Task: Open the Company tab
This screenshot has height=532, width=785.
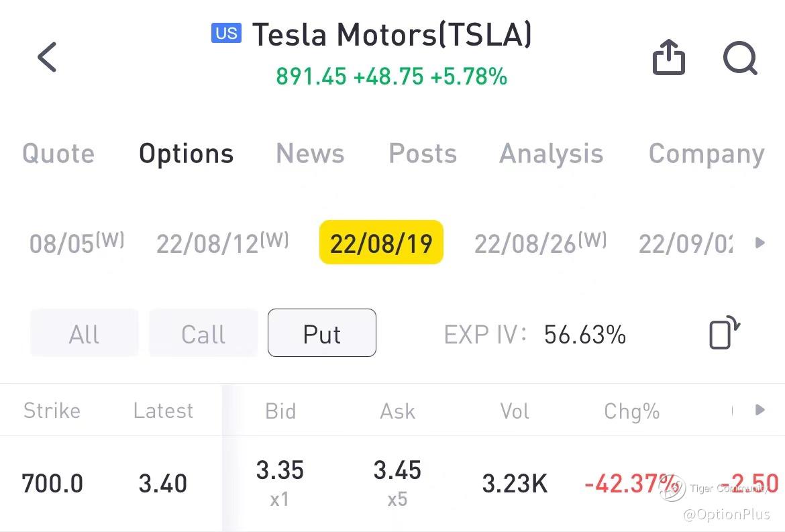Action: click(x=706, y=154)
